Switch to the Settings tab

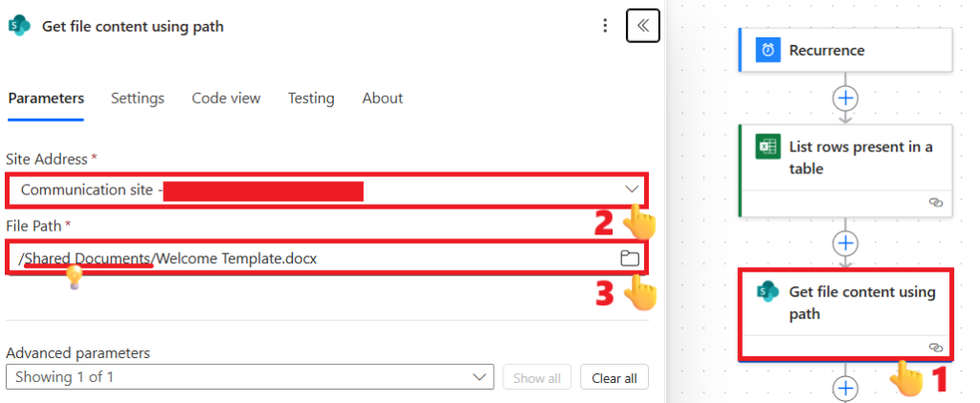tap(138, 99)
